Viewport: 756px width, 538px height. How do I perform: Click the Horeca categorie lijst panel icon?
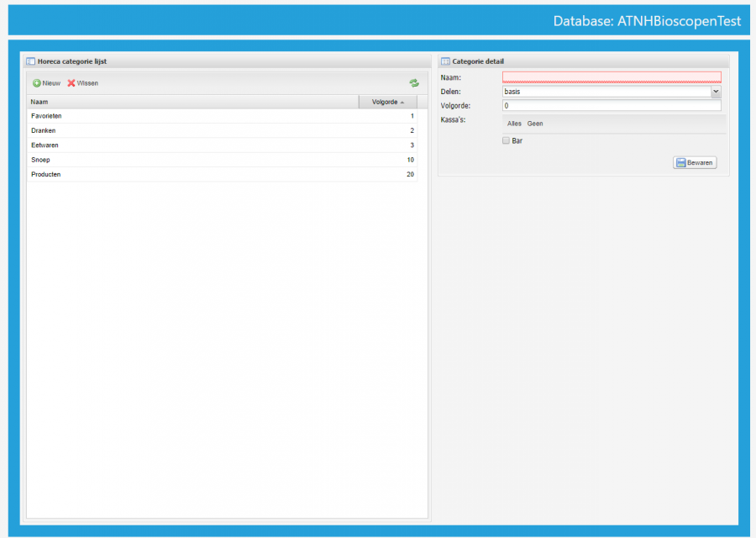pos(31,61)
